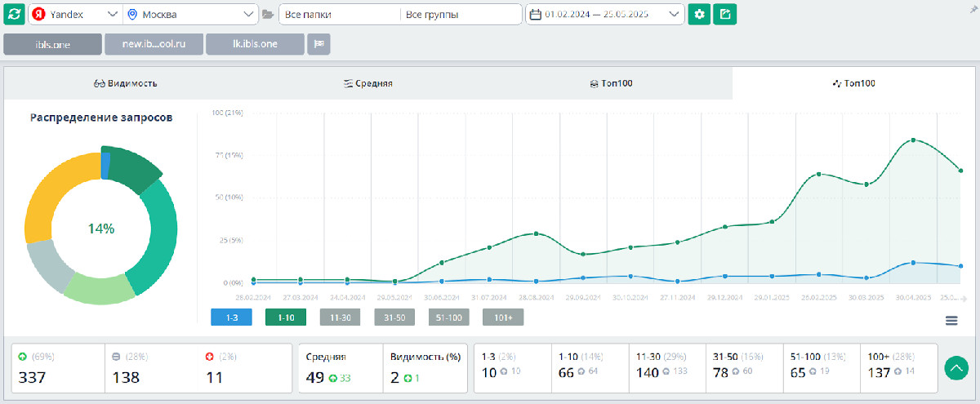Click the flag icon after project tabs

tap(318, 44)
